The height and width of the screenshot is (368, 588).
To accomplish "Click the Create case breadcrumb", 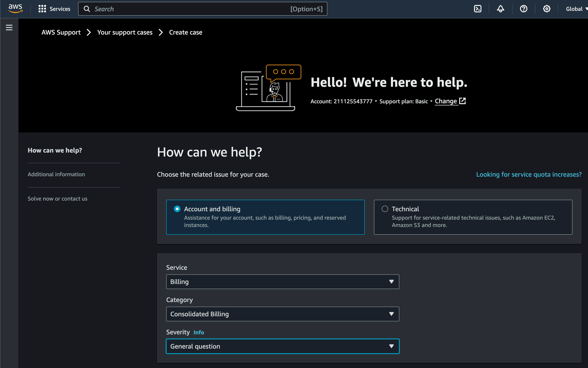I will tap(186, 32).
